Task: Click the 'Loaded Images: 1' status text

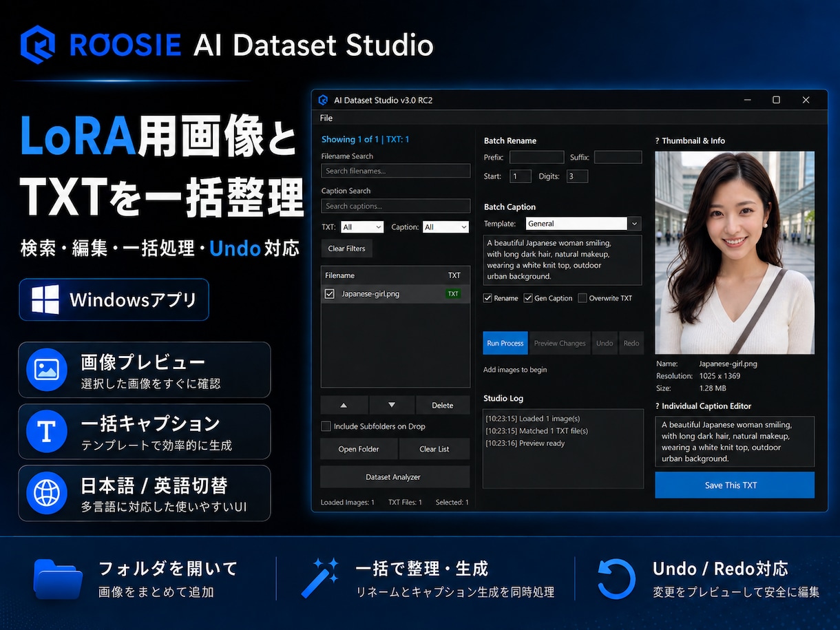Action: click(x=348, y=503)
